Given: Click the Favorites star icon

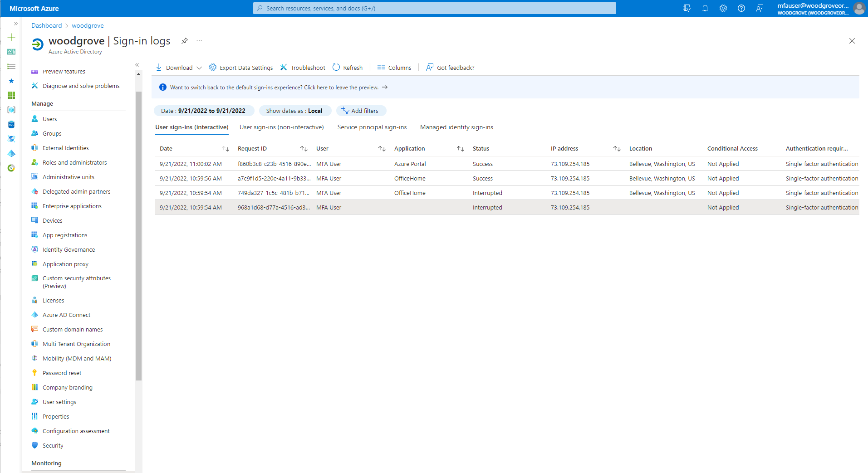Looking at the screenshot, I should click(x=11, y=81).
